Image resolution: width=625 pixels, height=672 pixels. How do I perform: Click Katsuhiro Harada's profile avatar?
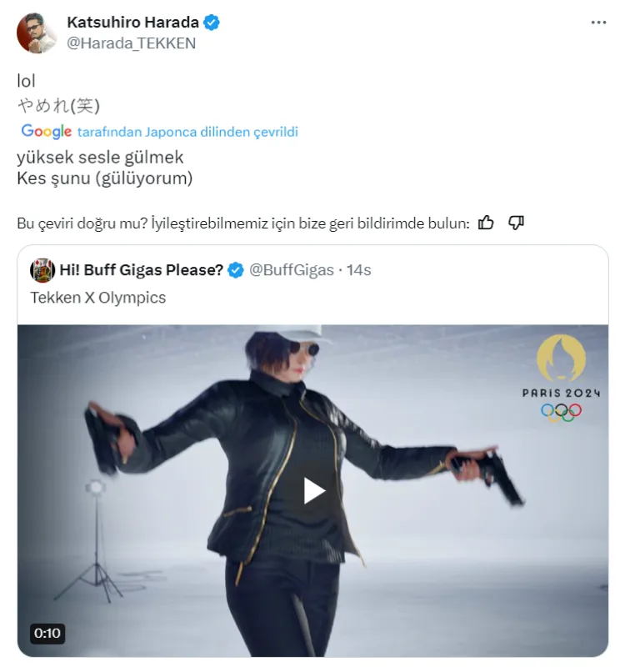tap(37, 33)
